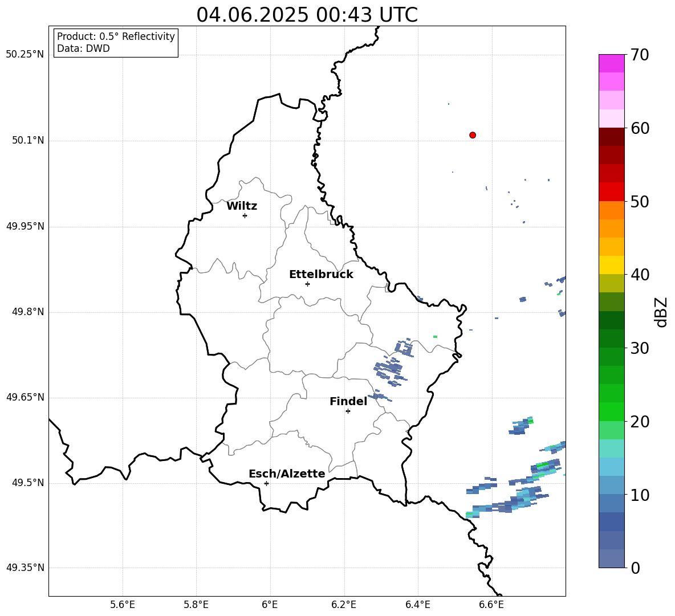The width and height of the screenshot is (675, 616).
Task: Click the 5.6°E longitude label
Action: click(x=123, y=605)
